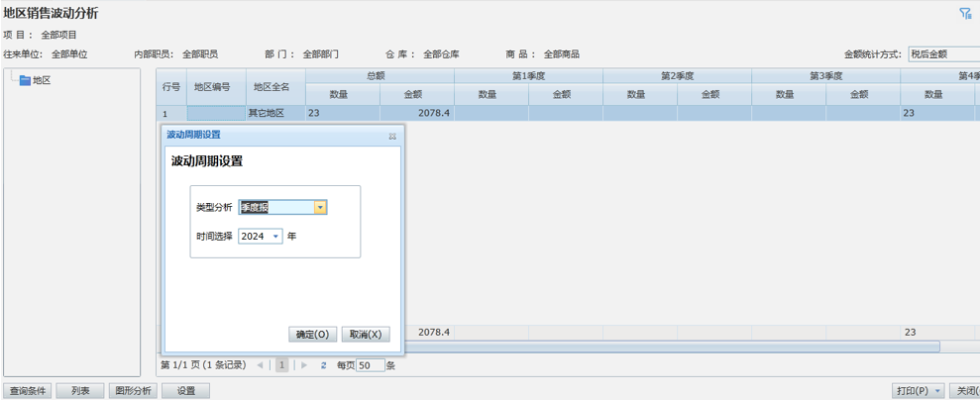The image size is (980, 400).
Task: Go to next page with right arrow
Action: [304, 365]
